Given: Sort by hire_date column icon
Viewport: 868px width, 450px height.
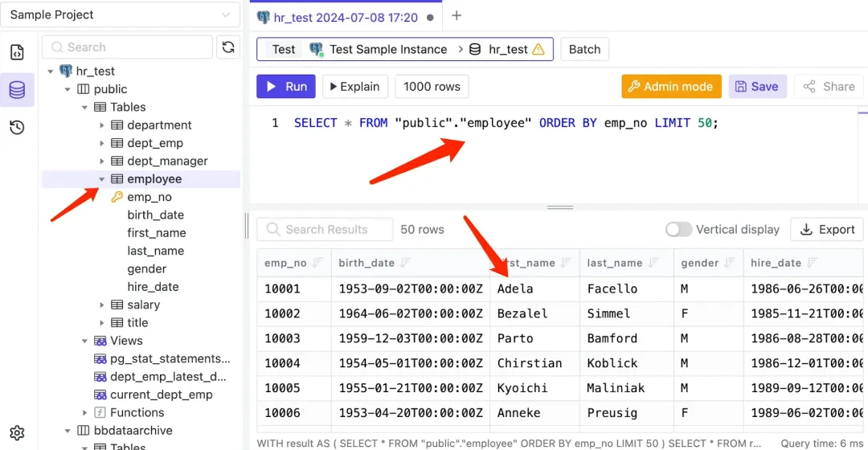Looking at the screenshot, I should (x=812, y=263).
